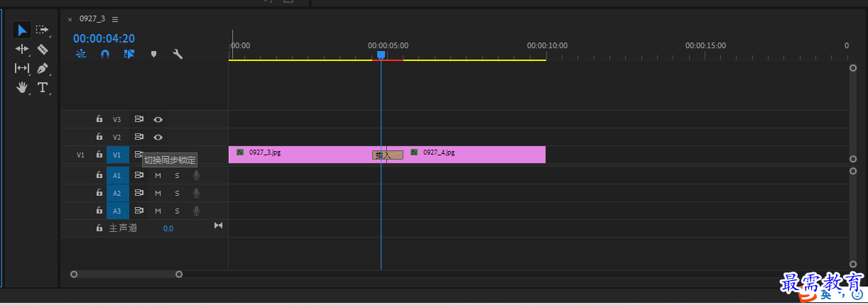Target track V2 header label
The image size is (868, 305).
(117, 137)
